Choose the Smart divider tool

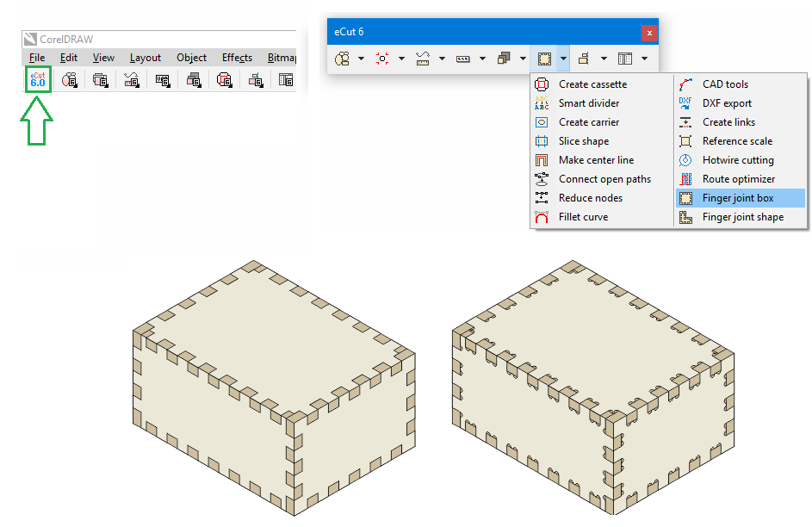coord(588,103)
